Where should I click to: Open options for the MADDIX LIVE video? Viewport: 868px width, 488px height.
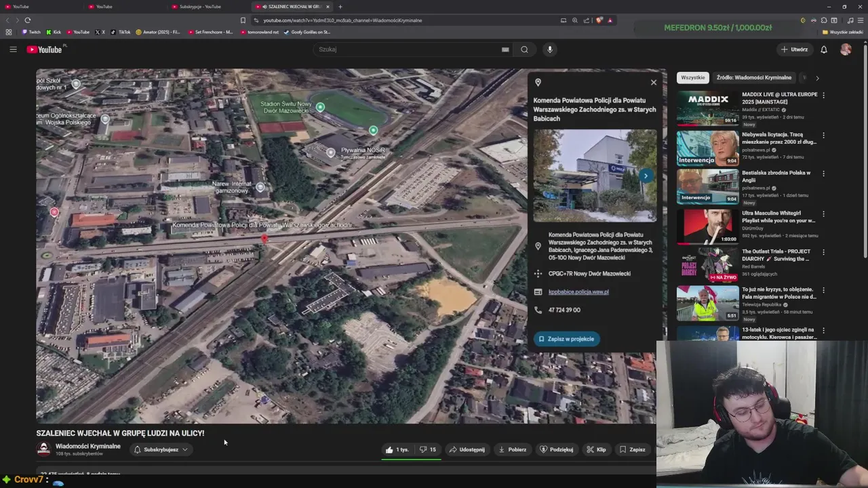[823, 96]
